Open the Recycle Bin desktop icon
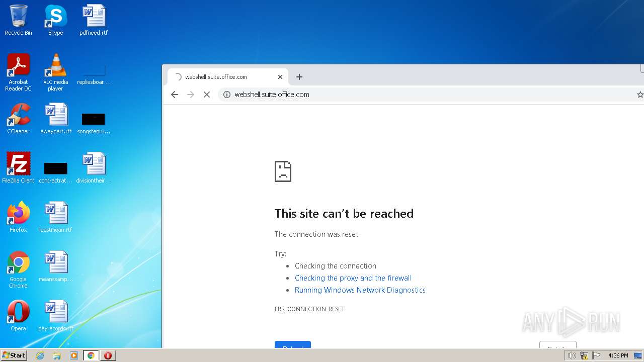This screenshot has width=644, height=362. (18, 20)
